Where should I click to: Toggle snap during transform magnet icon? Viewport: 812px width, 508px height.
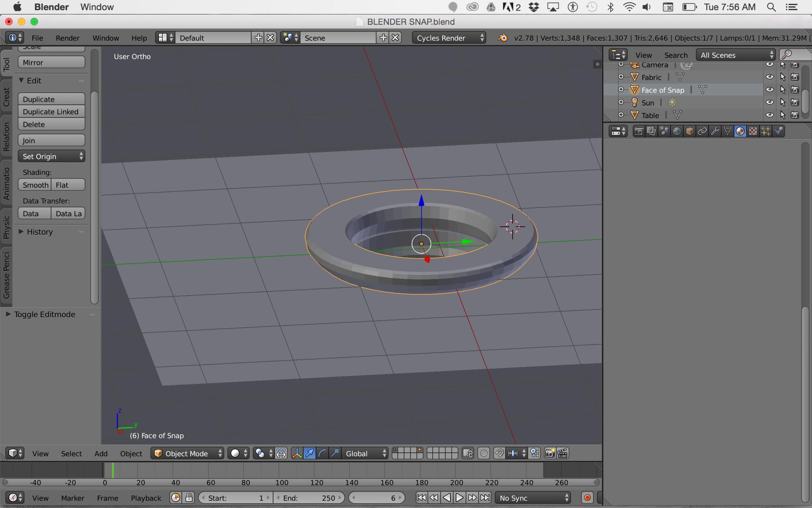point(499,453)
